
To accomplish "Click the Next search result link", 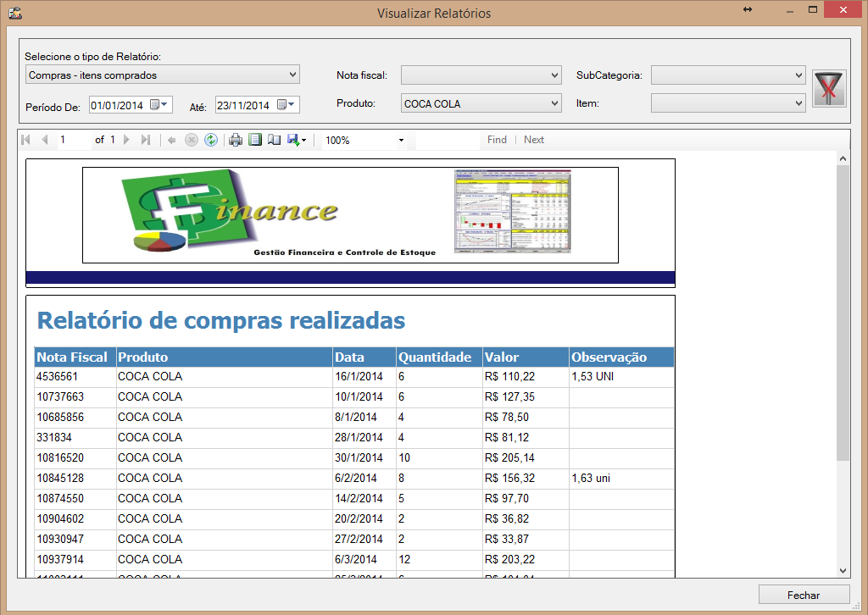I will coord(534,140).
